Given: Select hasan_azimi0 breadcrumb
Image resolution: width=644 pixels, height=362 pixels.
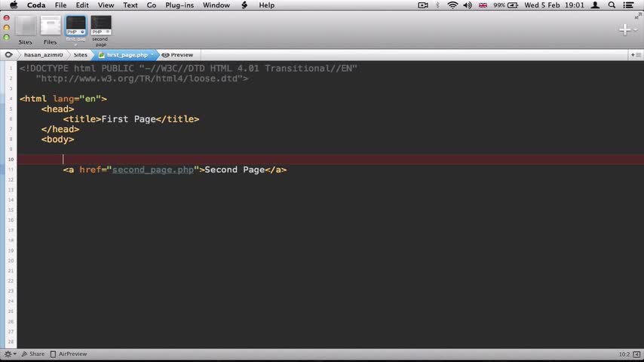Looking at the screenshot, I should tap(43, 54).
